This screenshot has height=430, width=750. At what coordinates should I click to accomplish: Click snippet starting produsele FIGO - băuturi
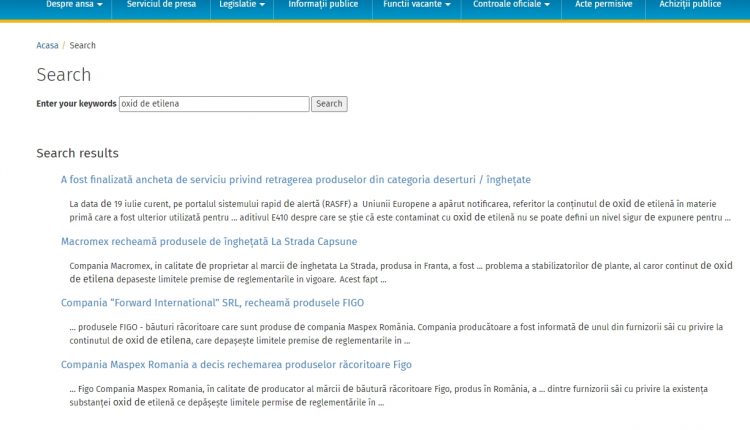[396, 334]
